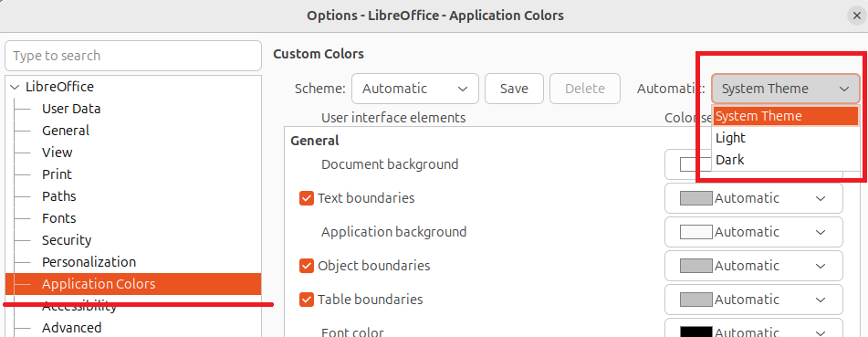Click the Text boundaries gray swatch
The width and height of the screenshot is (868, 337).
695,198
